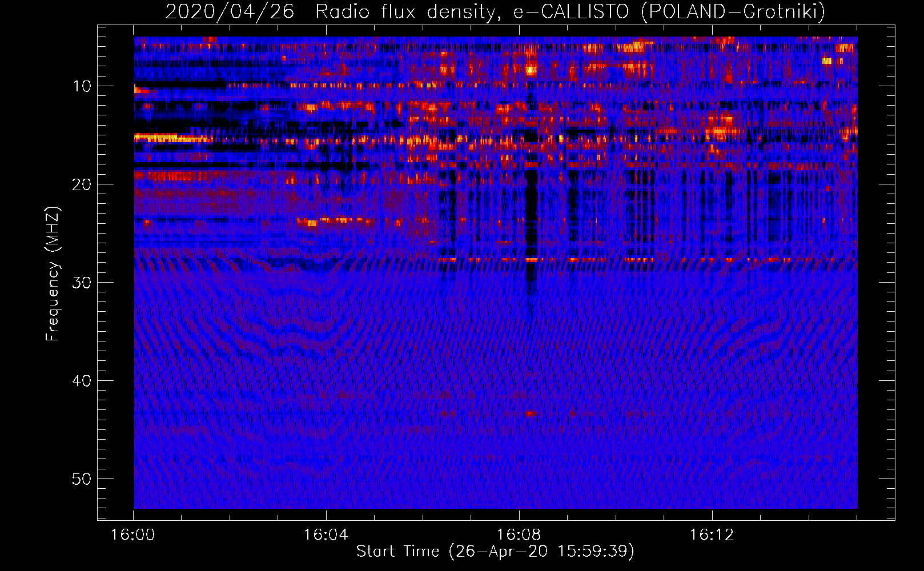Image resolution: width=924 pixels, height=571 pixels.
Task: Click the "10" frequency tick label
Action: [x=82, y=86]
